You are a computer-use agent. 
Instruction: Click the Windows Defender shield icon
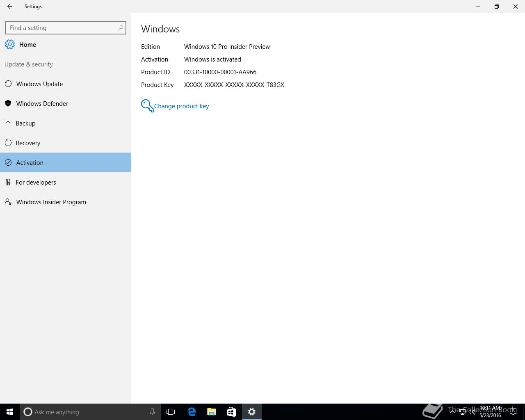click(x=8, y=104)
